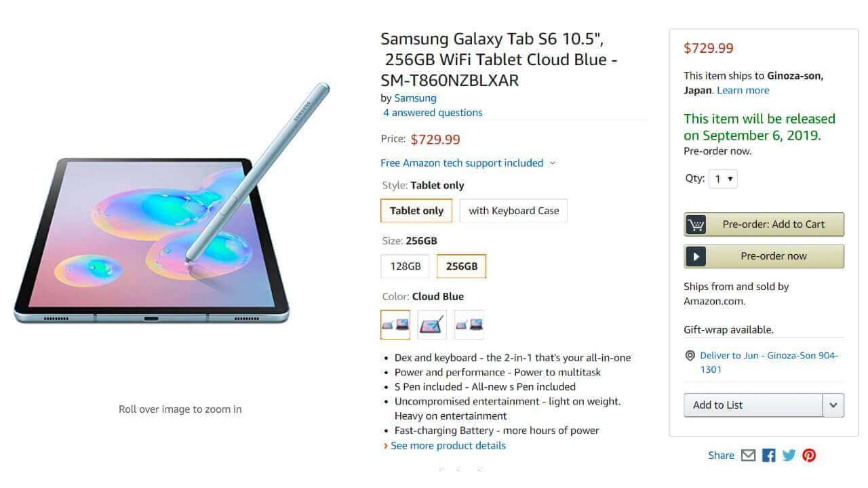Viewport: 868px width, 488px height.
Task: Click the play arrow icon beside Pre-order now
Action: pyautogui.click(x=696, y=256)
